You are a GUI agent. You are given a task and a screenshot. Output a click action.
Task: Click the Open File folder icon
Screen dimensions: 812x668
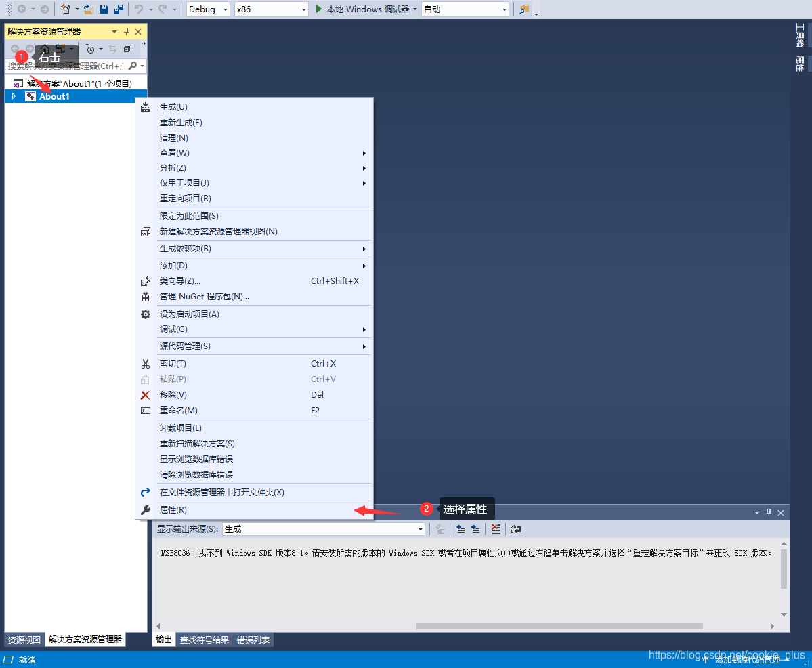(89, 9)
